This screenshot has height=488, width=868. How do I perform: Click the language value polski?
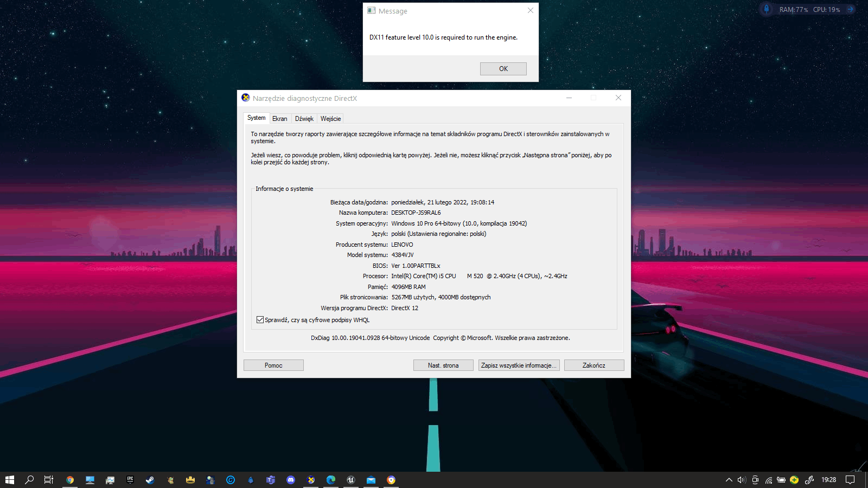[439, 234]
